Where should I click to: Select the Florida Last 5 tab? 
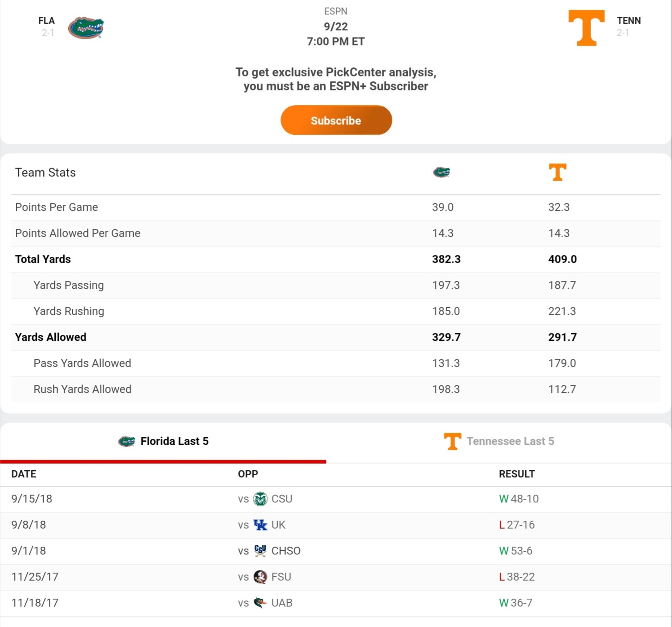(x=163, y=441)
